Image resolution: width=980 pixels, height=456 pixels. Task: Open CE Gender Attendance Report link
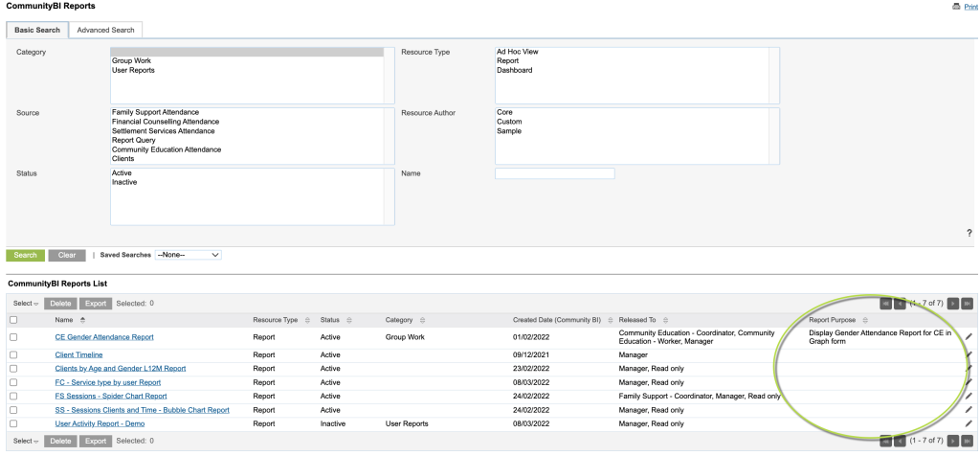[x=104, y=336]
